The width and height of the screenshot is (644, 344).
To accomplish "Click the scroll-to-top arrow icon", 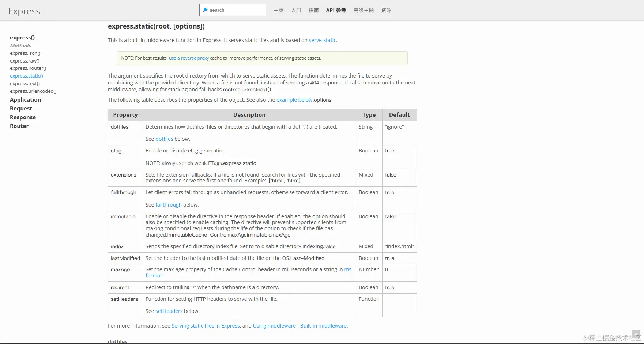I will tap(636, 335).
